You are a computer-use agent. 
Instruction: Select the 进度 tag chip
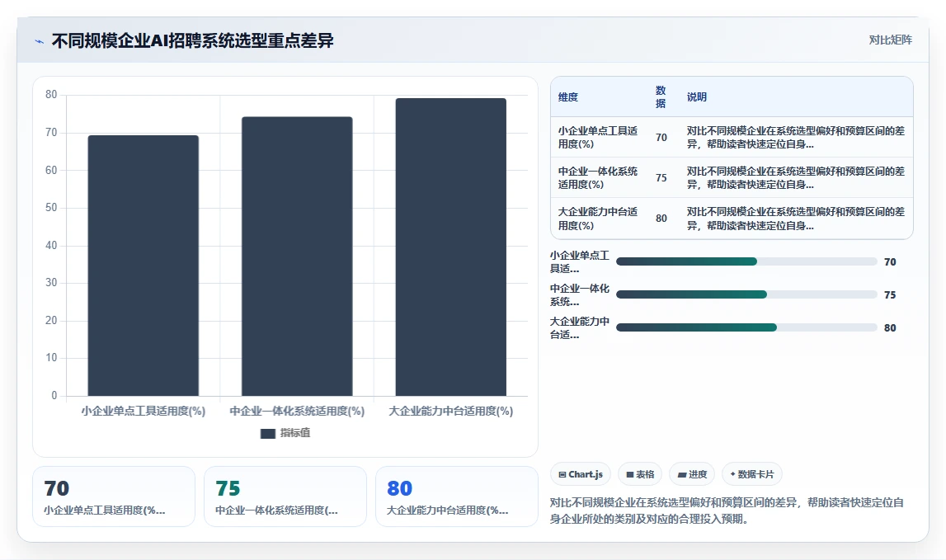click(692, 474)
